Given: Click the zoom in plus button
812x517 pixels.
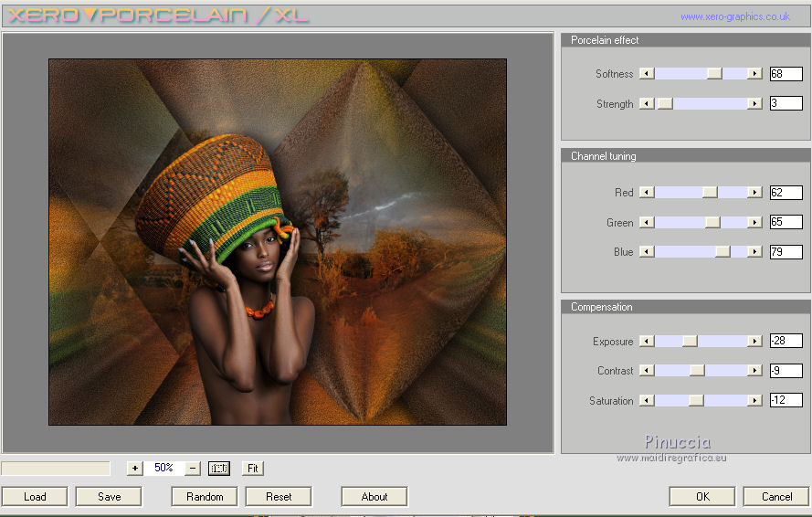Looking at the screenshot, I should coord(135,469).
